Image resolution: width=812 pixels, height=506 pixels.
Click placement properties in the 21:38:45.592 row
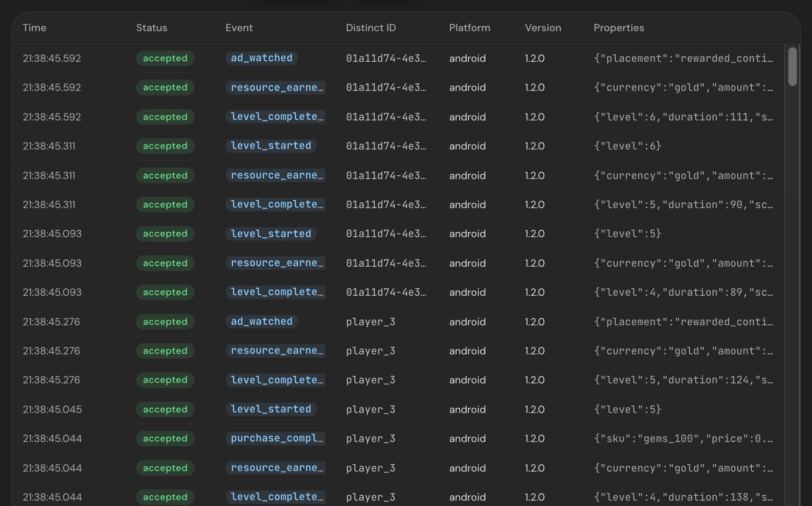(683, 58)
